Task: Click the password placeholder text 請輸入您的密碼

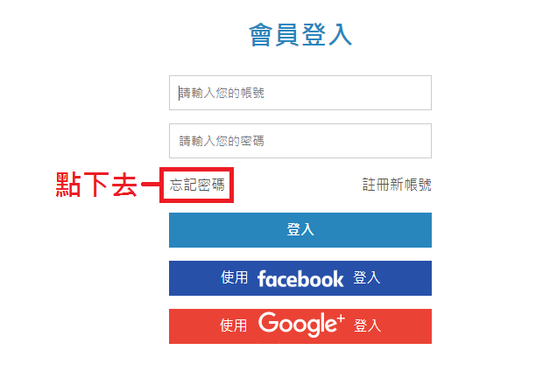Action: point(222,141)
